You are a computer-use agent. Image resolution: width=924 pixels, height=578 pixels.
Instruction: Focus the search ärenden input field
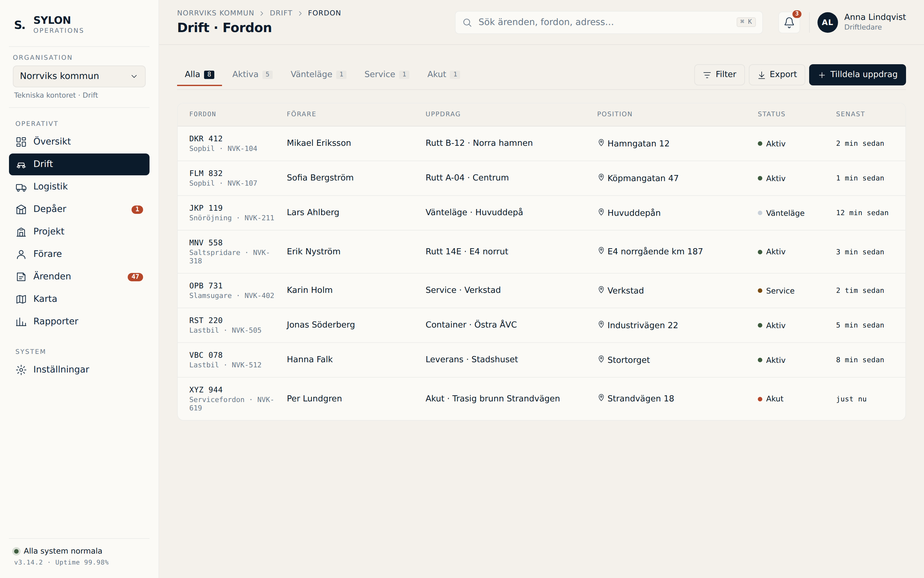point(609,22)
